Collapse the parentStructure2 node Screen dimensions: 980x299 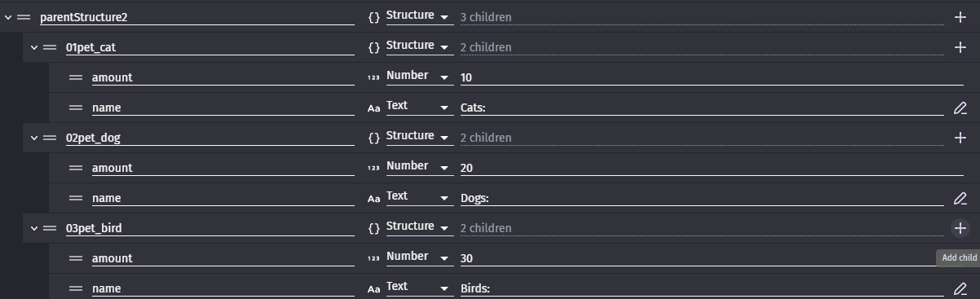pyautogui.click(x=8, y=17)
